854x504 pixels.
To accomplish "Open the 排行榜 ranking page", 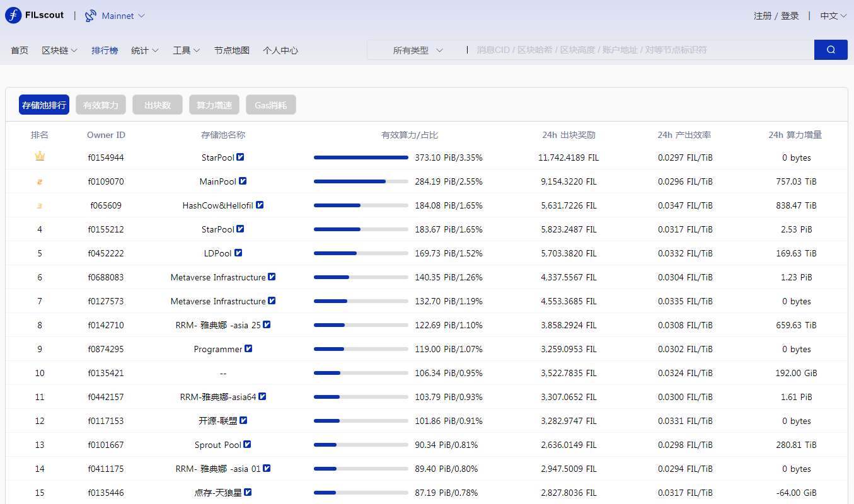I will coord(105,50).
